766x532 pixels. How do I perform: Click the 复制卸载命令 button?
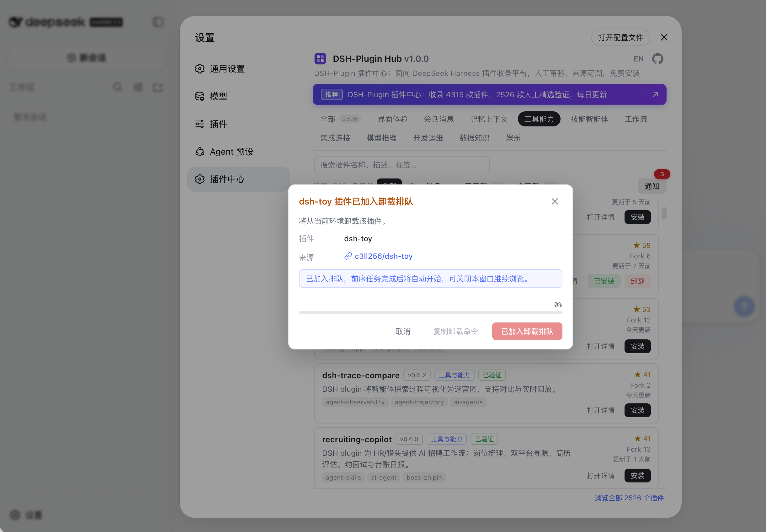click(455, 331)
